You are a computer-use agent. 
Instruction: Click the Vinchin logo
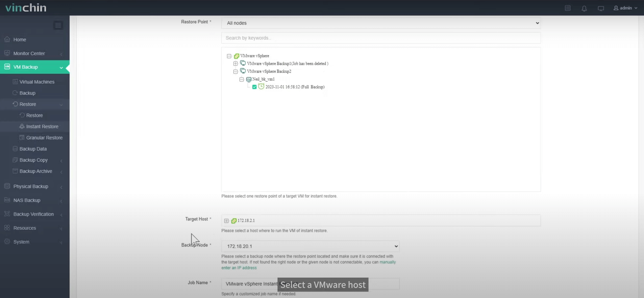coord(26,7)
